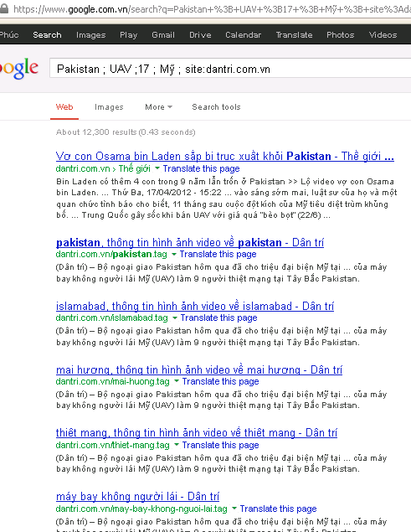Screen dimensions: 411x532
Task: Open Search tools options
Action: point(216,107)
